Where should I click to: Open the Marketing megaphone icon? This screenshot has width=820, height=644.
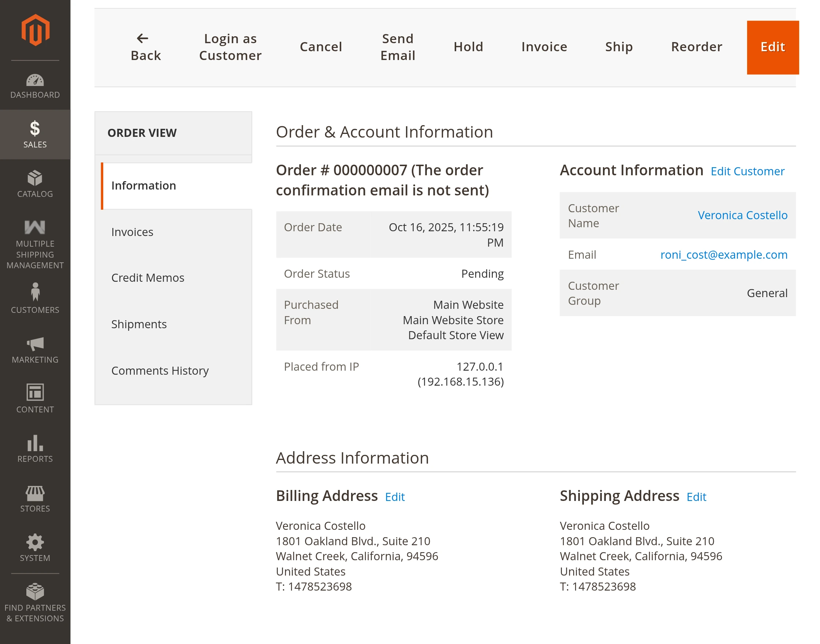click(35, 344)
